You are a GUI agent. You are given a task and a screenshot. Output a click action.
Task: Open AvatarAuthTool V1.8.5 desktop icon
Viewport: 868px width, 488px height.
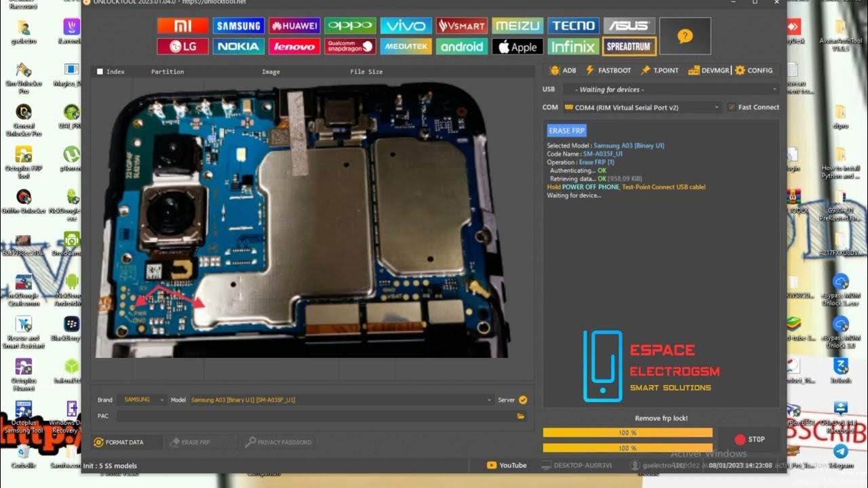coord(840,35)
